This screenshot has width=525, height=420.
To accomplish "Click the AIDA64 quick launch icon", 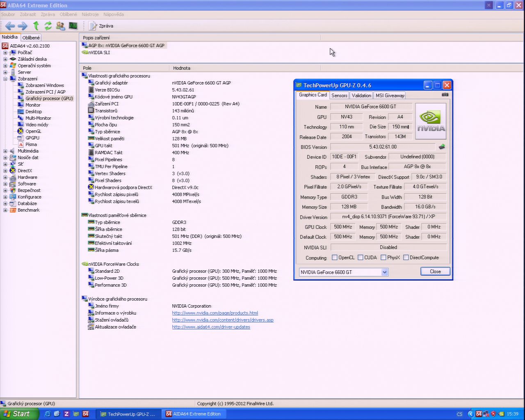I will click(85, 414).
